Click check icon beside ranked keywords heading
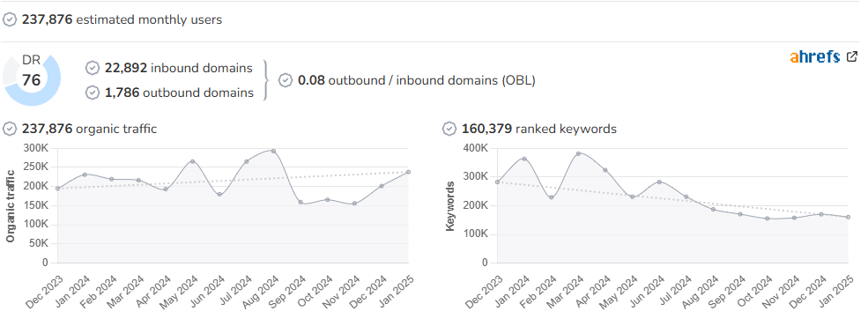The width and height of the screenshot is (868, 319). 449,129
